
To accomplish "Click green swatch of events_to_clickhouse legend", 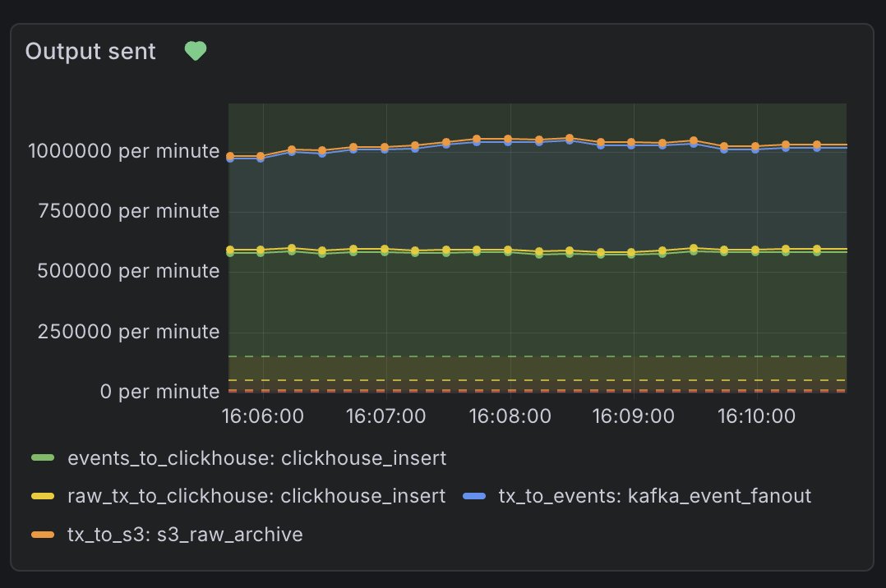I will coord(43,458).
